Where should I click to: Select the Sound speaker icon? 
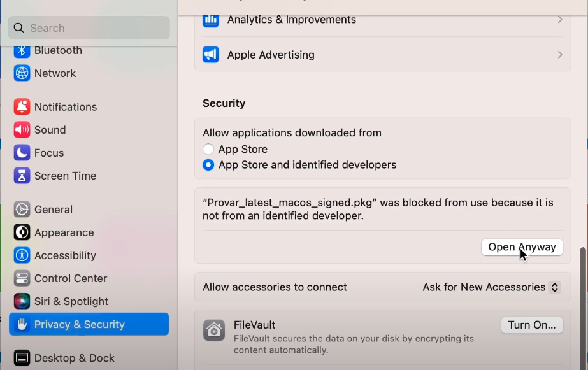[22, 130]
